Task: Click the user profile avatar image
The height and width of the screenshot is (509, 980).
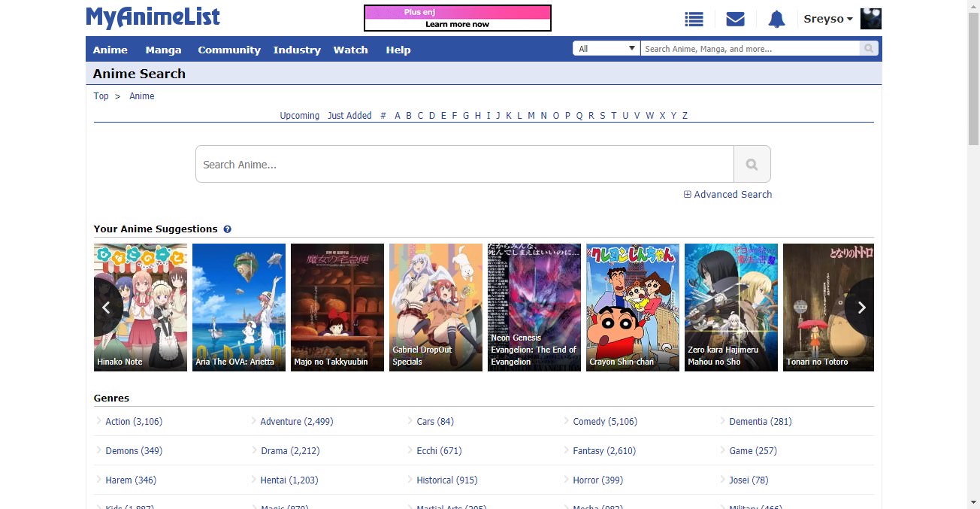Action: coord(870,19)
